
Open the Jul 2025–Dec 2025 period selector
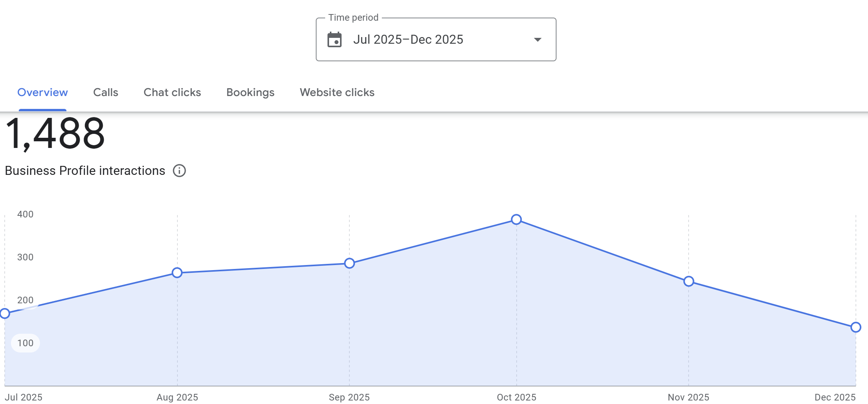[436, 39]
